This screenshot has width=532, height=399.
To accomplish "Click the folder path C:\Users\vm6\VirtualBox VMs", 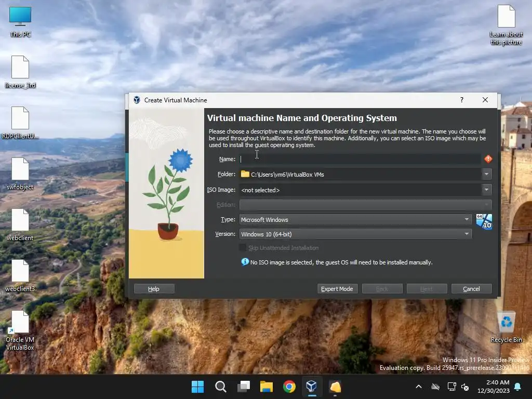I will click(x=287, y=175).
